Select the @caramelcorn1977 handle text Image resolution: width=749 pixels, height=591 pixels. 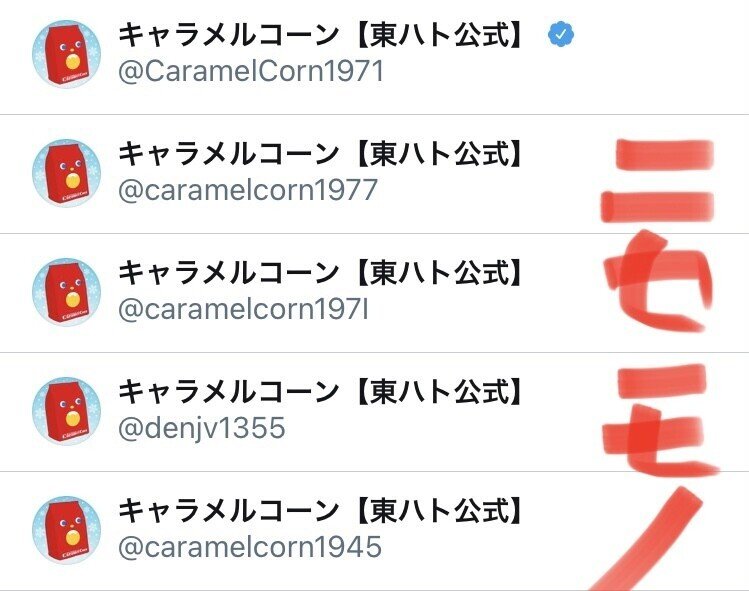pos(247,190)
